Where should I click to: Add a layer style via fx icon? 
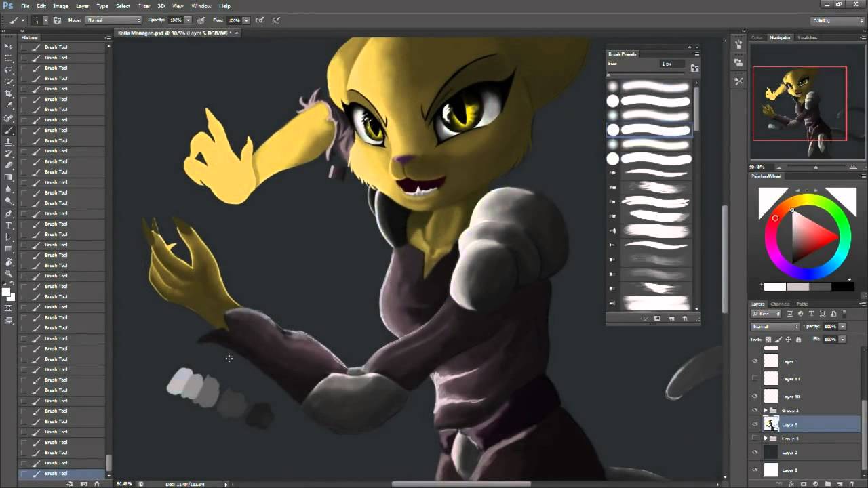[x=791, y=484]
